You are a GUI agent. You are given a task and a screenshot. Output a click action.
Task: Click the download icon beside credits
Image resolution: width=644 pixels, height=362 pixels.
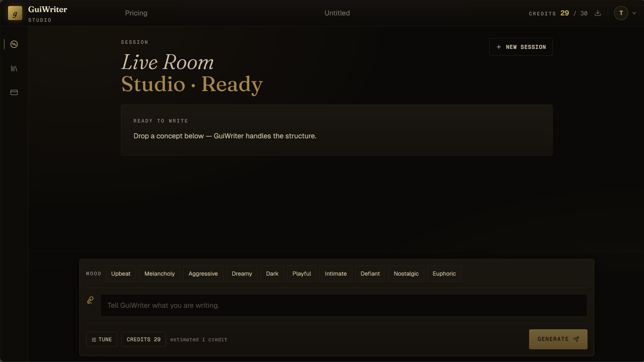click(598, 13)
